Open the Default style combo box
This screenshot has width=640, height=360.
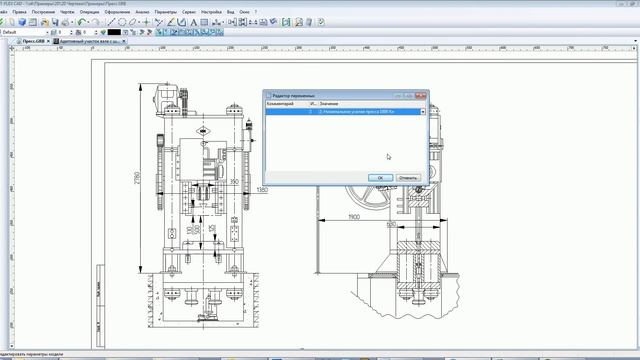click(25, 32)
